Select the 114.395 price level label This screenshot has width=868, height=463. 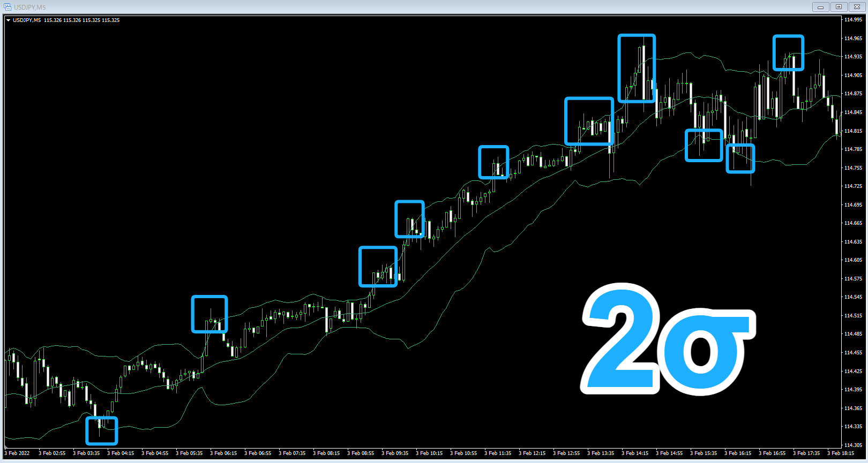853,390
